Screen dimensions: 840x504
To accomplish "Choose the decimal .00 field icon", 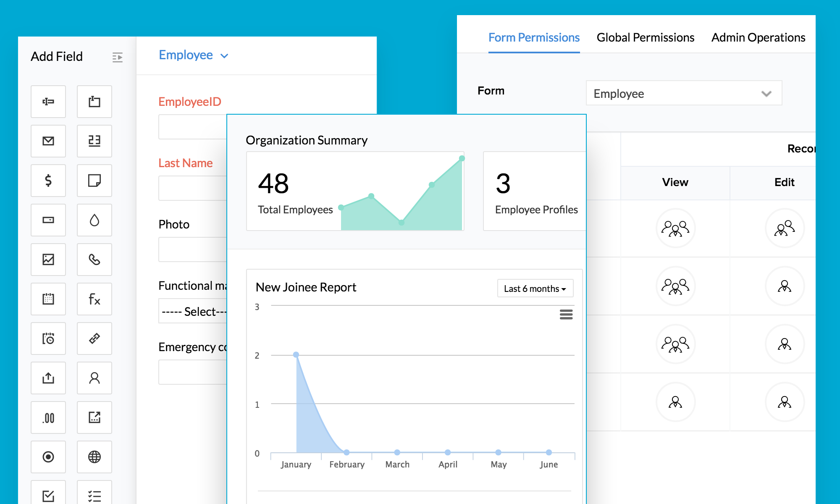I will coord(48,417).
